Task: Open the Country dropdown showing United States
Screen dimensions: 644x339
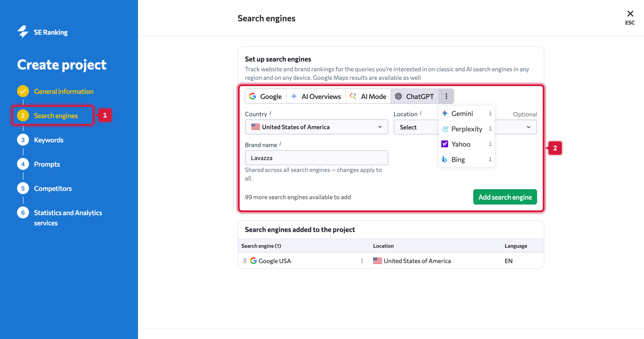Action: pyautogui.click(x=316, y=127)
